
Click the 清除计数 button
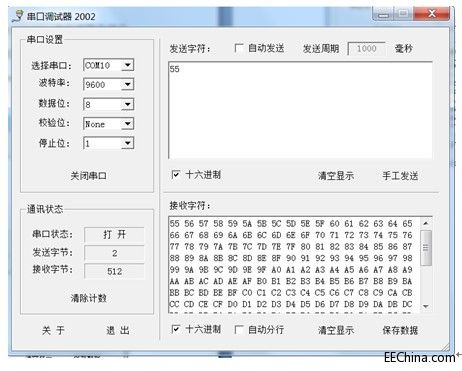(x=88, y=298)
